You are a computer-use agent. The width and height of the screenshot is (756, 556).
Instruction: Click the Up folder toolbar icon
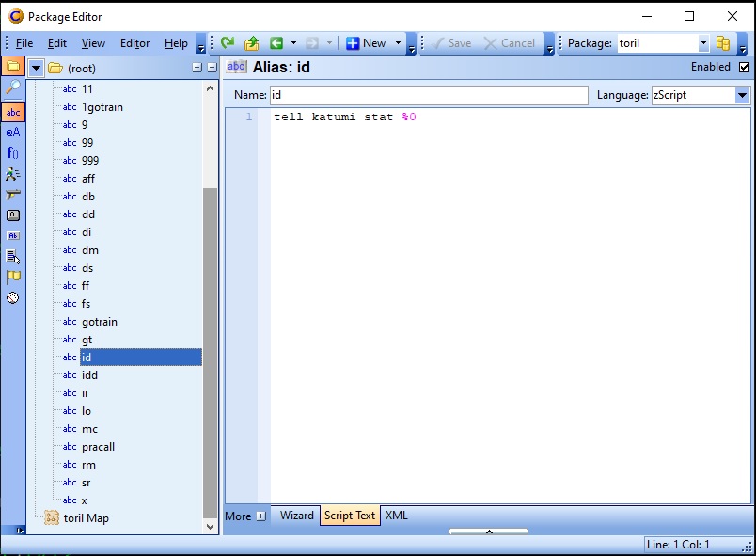click(x=252, y=43)
